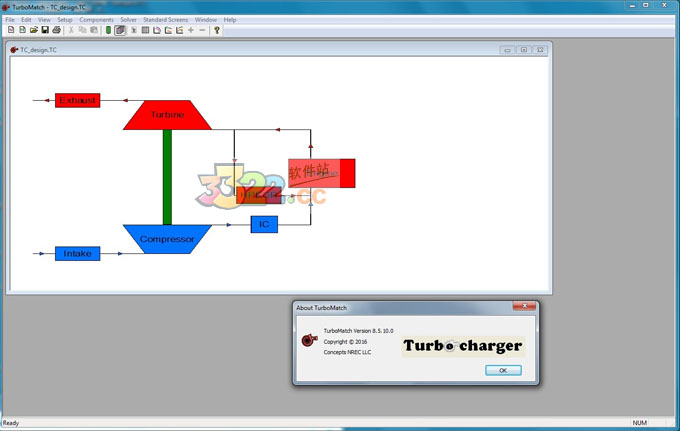680x431 pixels.
Task: Open the View menu
Action: 44,20
